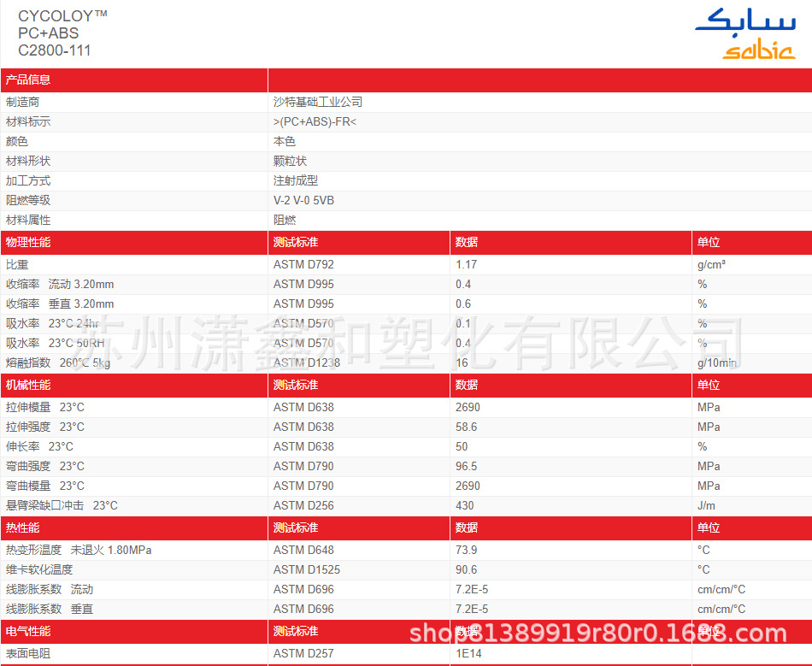Click the g/cm³ unit cell
812x666 pixels.
coord(711,265)
